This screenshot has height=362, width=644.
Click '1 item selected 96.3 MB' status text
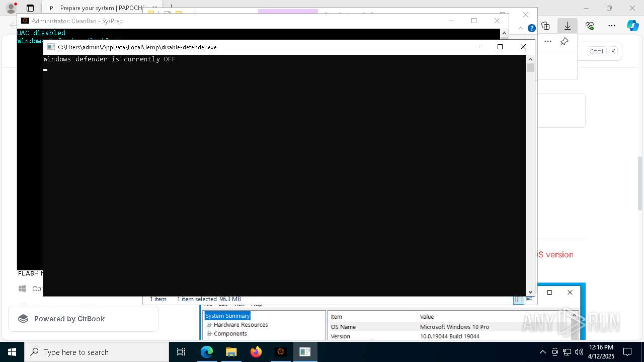[209, 299]
